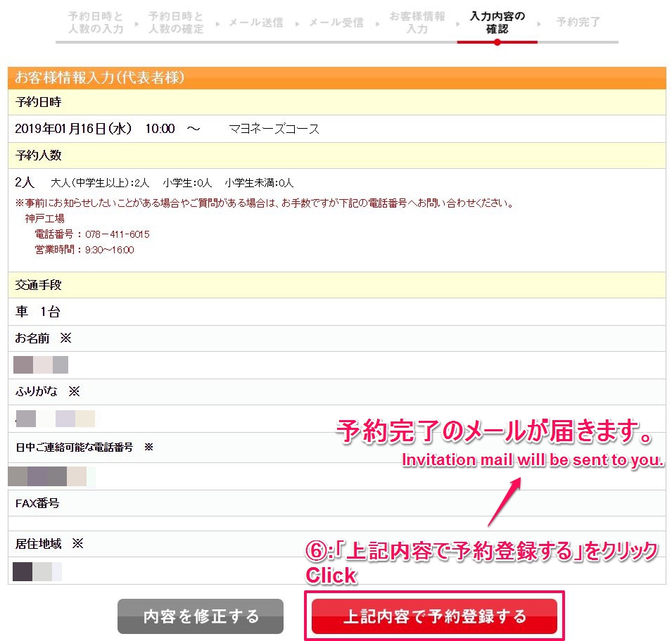Viewport: 672px width, 641px height.
Task: Select the お客様情報入力 step
Action: pos(417,23)
